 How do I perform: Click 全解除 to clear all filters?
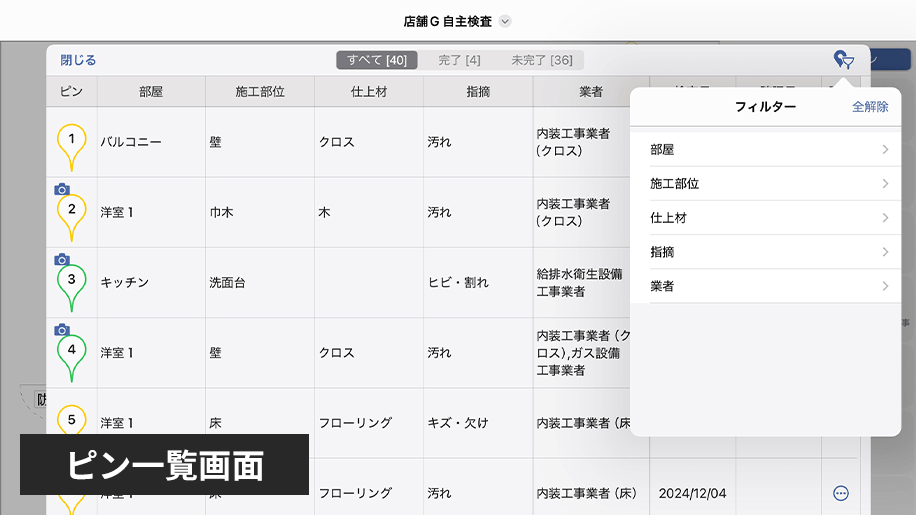869,107
